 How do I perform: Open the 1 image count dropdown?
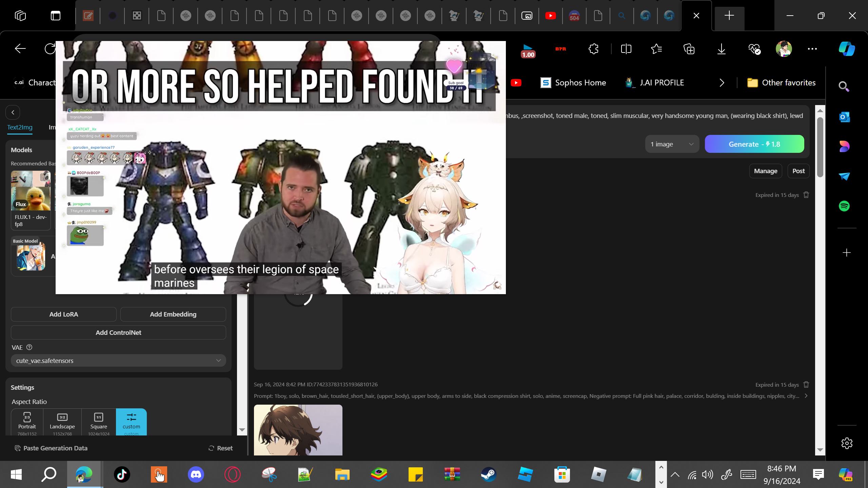tap(672, 144)
